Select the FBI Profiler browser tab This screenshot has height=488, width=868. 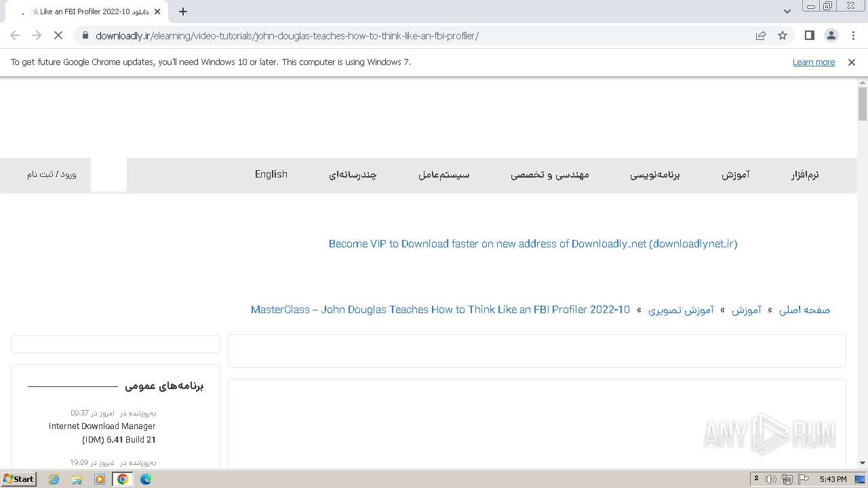[x=85, y=12]
